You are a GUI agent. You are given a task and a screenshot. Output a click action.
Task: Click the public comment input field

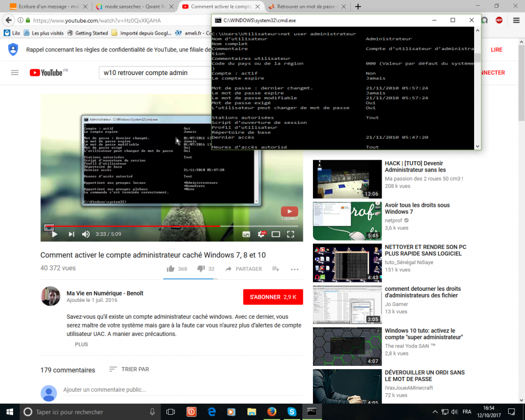tap(183, 390)
